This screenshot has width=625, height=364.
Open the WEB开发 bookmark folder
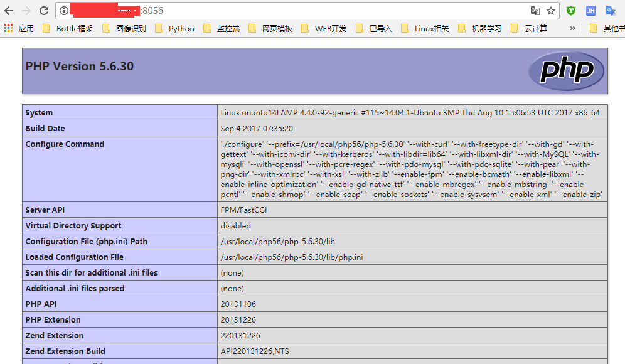324,28
